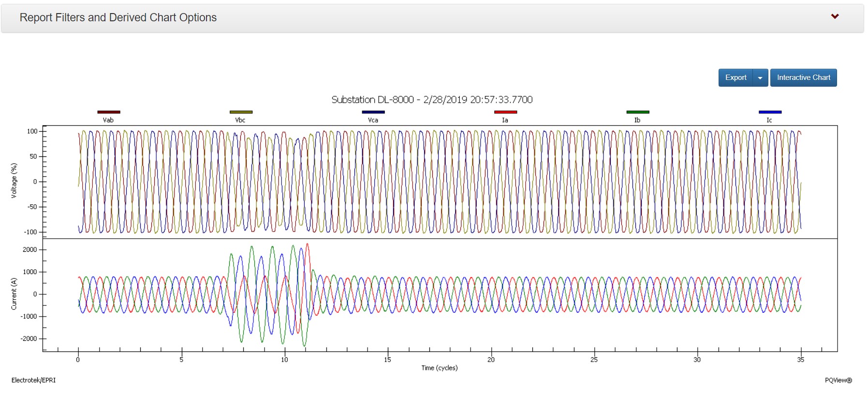Click the Ib green legend swatch
868x397 pixels.
638,112
